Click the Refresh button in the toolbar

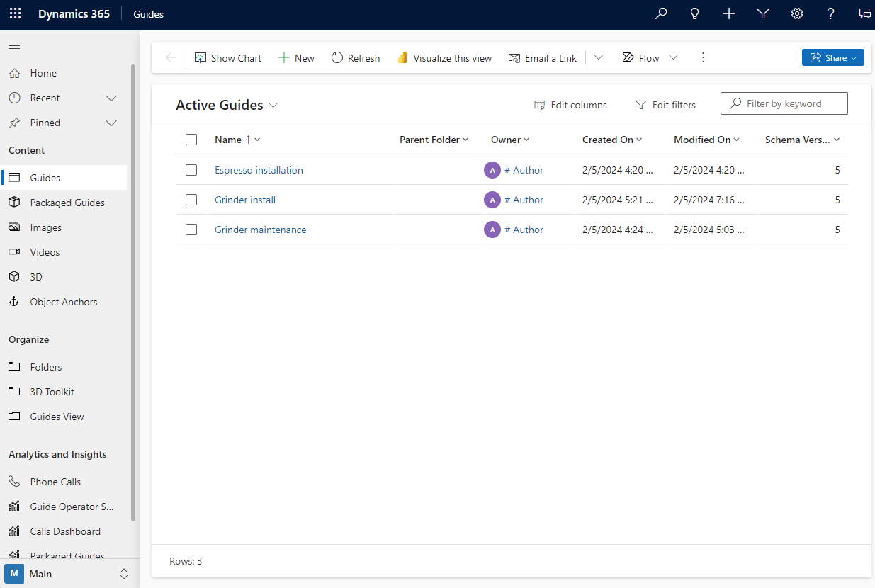point(355,57)
